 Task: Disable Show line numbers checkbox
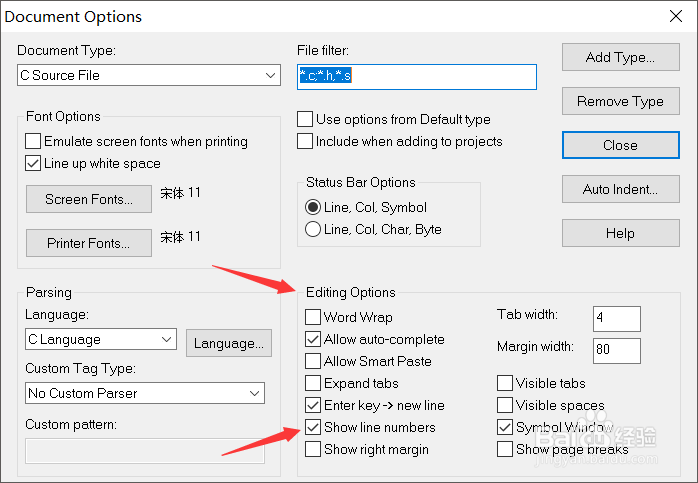314,428
